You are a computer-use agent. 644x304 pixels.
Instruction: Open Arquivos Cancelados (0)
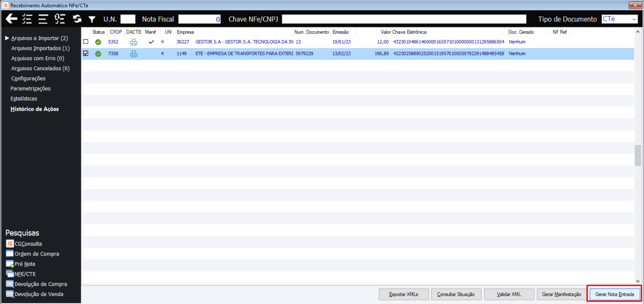click(x=40, y=68)
